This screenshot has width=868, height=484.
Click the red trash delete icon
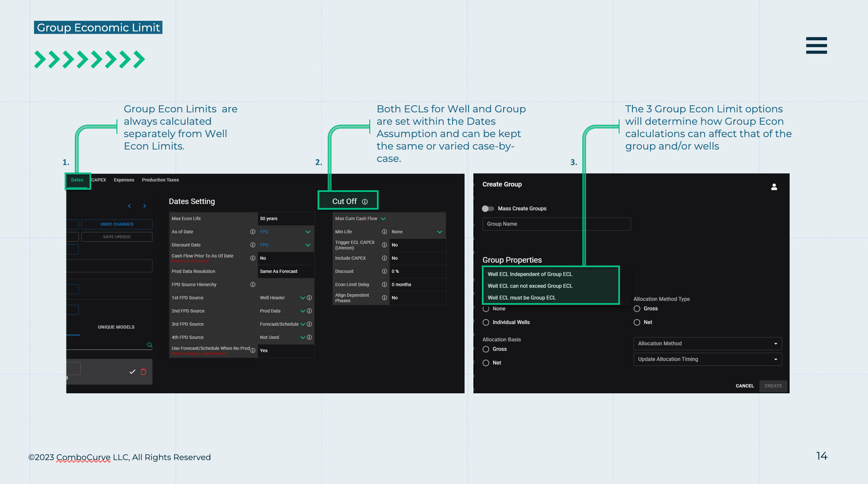tap(143, 372)
